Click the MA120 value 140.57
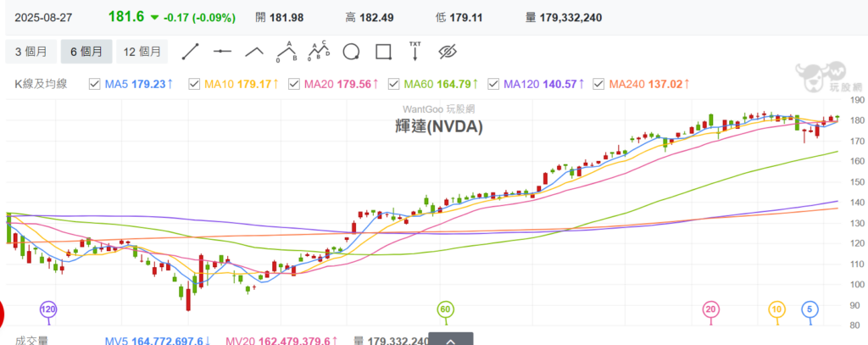The height and width of the screenshot is (345, 868). [558, 84]
